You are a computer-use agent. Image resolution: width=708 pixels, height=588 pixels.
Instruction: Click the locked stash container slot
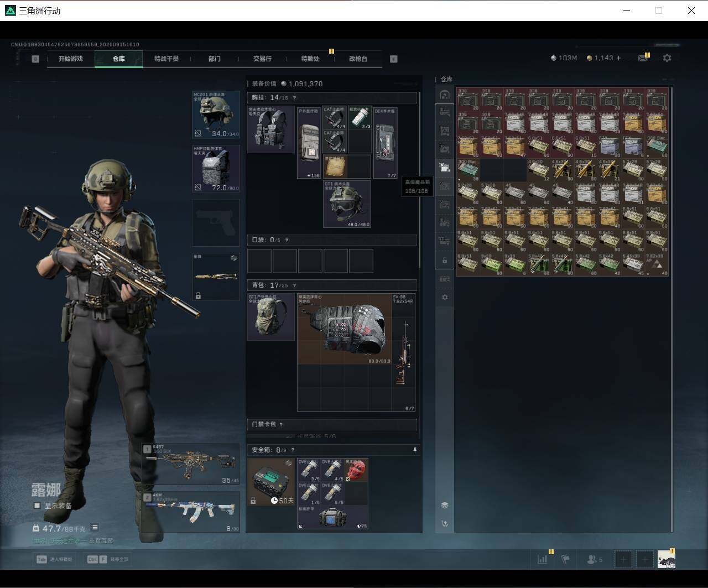(x=445, y=261)
